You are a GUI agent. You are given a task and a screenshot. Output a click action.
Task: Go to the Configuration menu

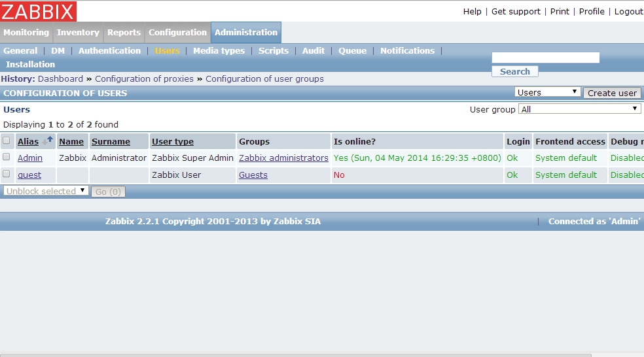178,33
